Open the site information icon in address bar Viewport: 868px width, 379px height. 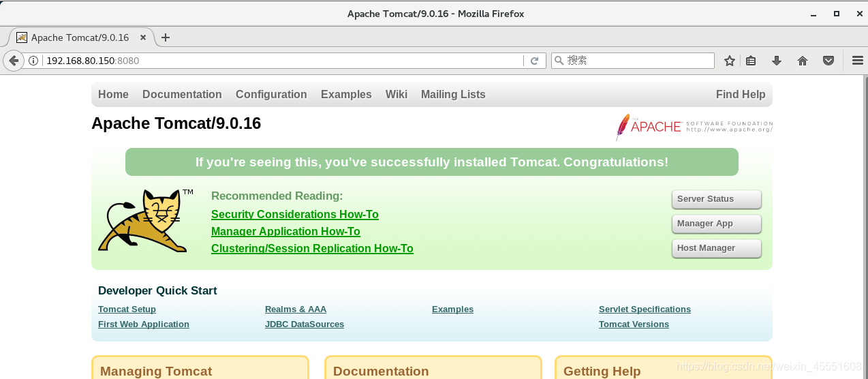[33, 61]
